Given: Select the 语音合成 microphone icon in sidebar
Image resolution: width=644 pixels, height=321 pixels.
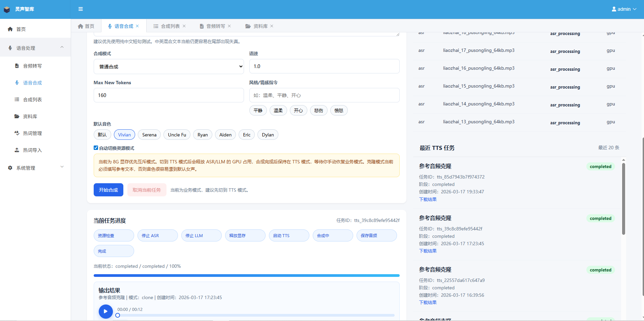Looking at the screenshot, I should tap(16, 83).
